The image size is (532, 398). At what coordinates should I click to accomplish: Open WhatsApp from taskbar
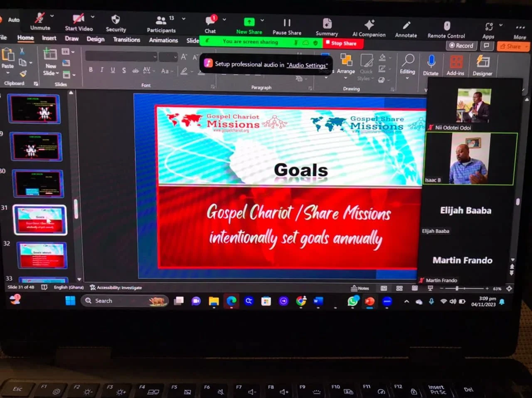click(352, 301)
